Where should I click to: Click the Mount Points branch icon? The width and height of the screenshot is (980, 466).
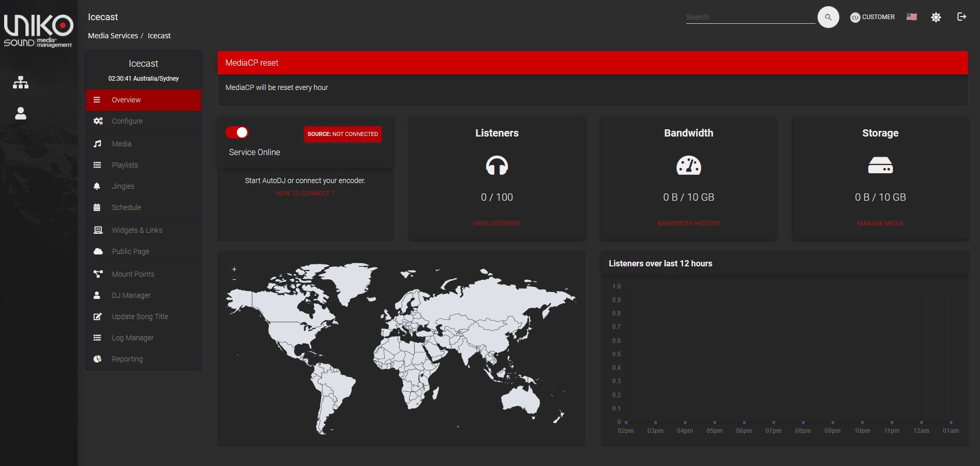[98, 274]
